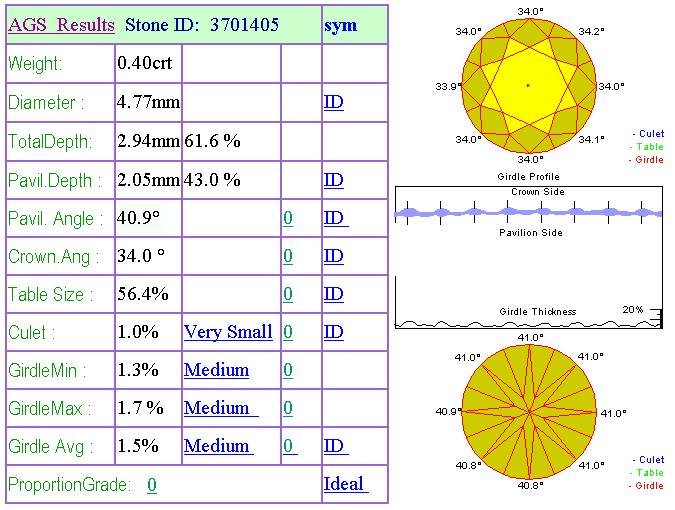Image resolution: width=675 pixels, height=510 pixels.
Task: Click the Girdle legend entry beside pavilion diagram
Action: tap(646, 485)
